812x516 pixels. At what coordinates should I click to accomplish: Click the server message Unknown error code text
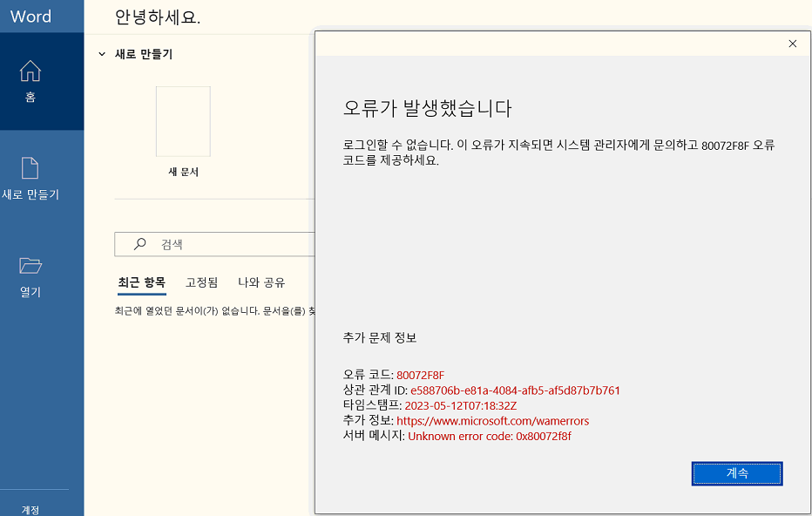[490, 436]
